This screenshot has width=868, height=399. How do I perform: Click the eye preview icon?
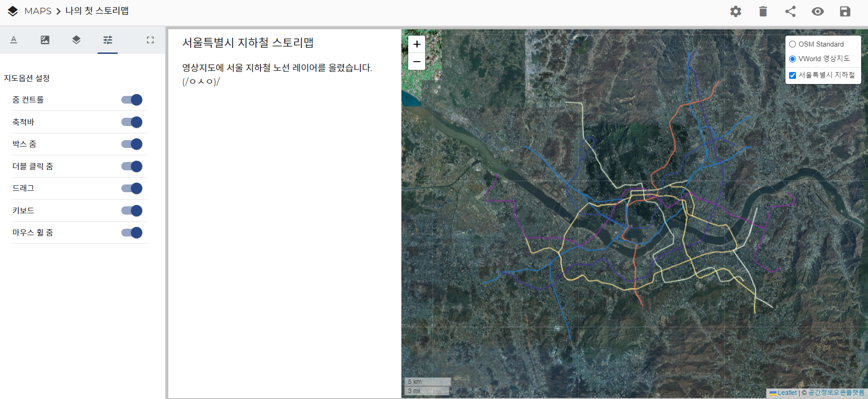coord(817,11)
